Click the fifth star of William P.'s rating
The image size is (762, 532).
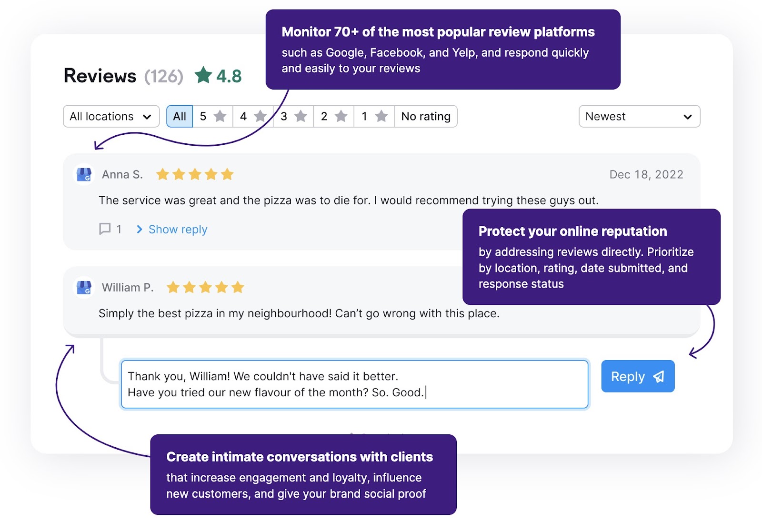[x=238, y=288]
